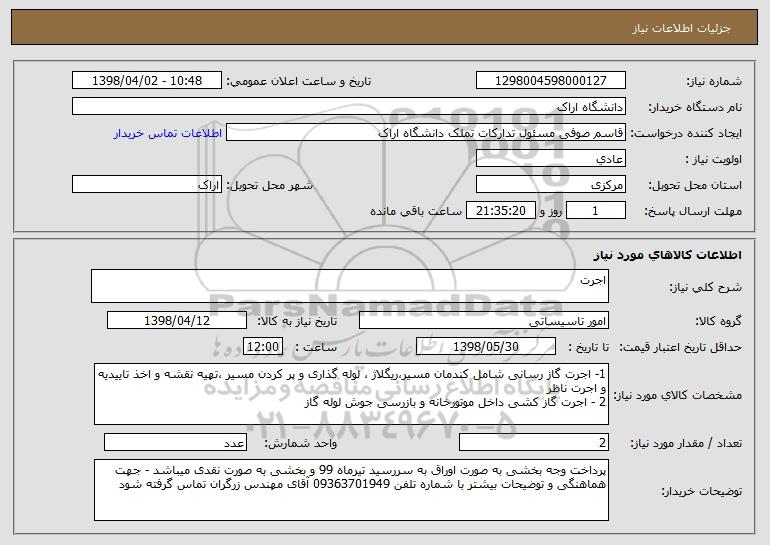Select the announcement date field 1398/04/02 - 10:48
The image size is (770, 545).
(x=147, y=80)
